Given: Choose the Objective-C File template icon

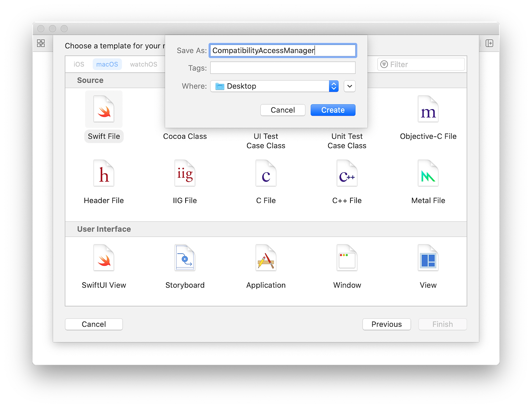Looking at the screenshot, I should [428, 109].
